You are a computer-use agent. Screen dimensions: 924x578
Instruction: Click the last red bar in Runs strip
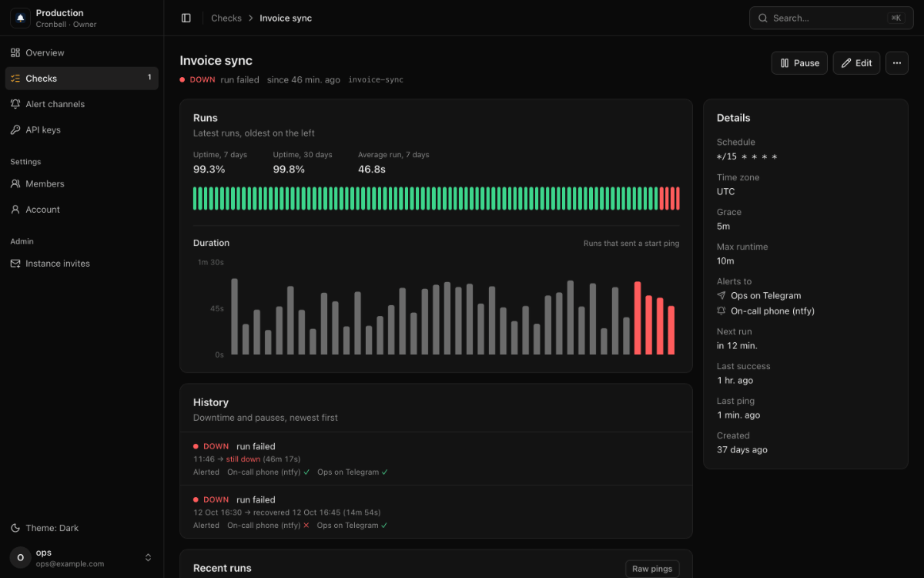pyautogui.click(x=677, y=198)
